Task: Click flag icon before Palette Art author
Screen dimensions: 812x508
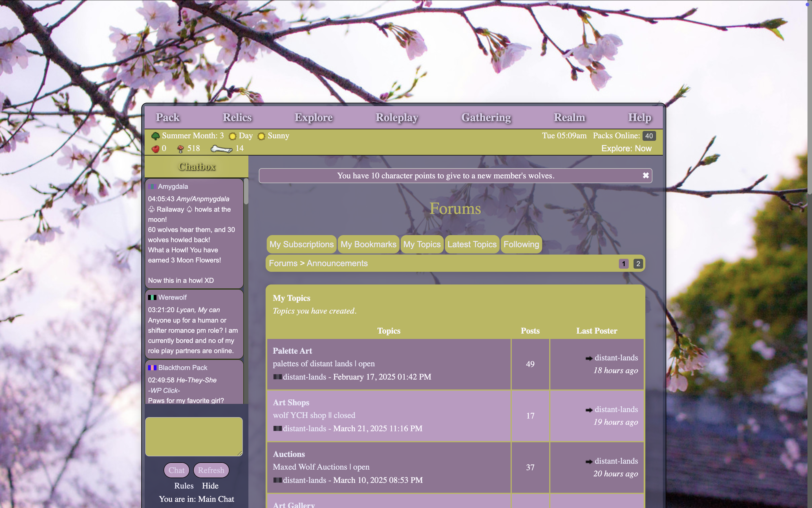Action: tap(277, 377)
